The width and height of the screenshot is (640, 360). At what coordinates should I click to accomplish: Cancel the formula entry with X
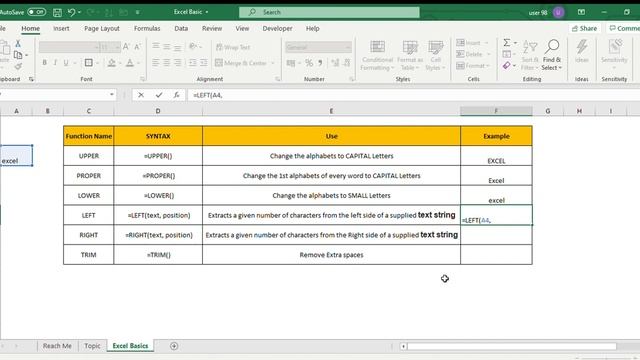(x=141, y=95)
